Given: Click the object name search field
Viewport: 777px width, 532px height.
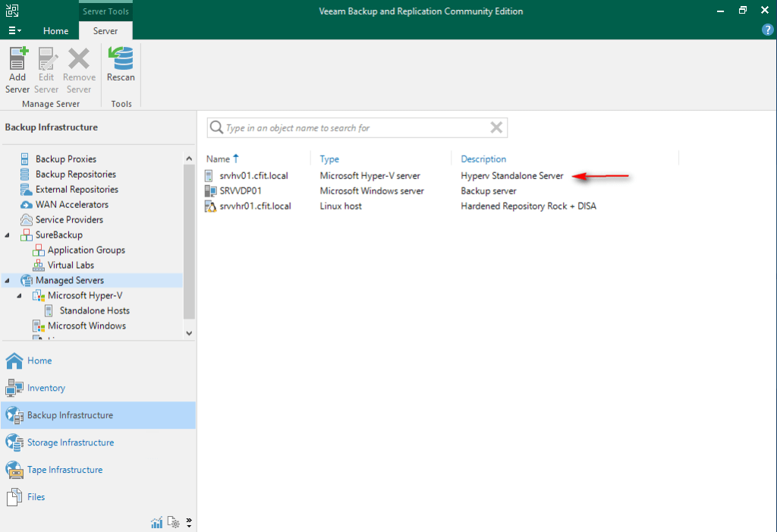Looking at the screenshot, I should (x=353, y=128).
